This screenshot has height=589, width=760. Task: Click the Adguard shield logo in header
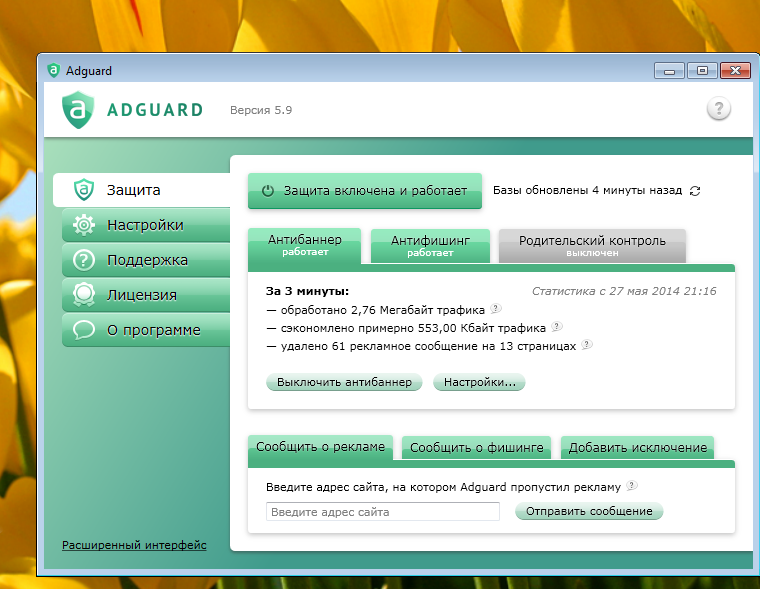tap(78, 110)
